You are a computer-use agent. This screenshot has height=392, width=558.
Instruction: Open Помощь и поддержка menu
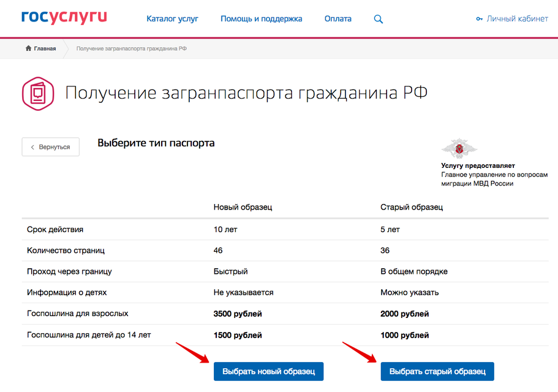click(x=261, y=19)
